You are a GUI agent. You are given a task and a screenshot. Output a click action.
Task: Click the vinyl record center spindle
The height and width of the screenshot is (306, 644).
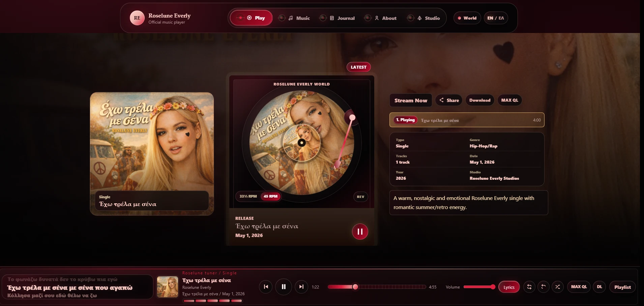(302, 143)
